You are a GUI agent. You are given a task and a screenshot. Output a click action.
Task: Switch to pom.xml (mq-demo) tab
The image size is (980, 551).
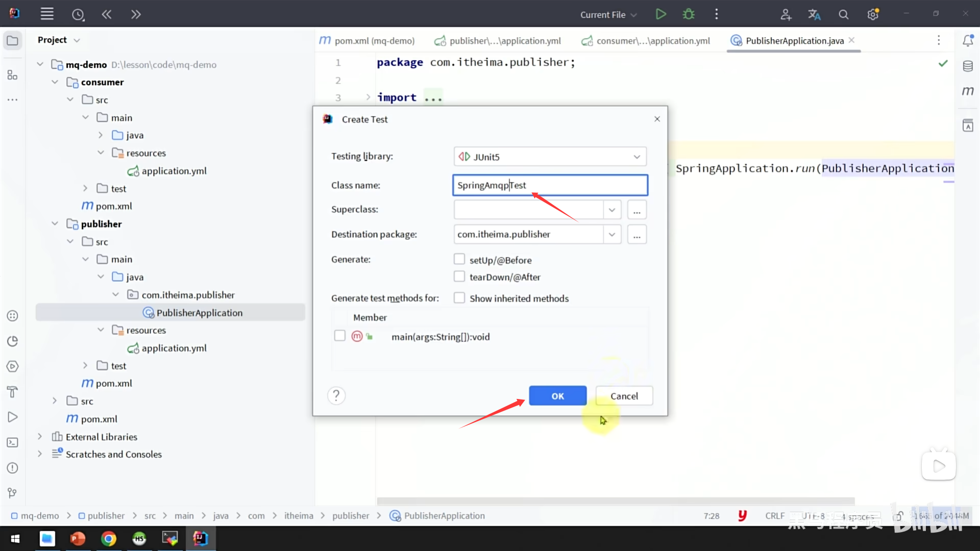[x=367, y=41]
